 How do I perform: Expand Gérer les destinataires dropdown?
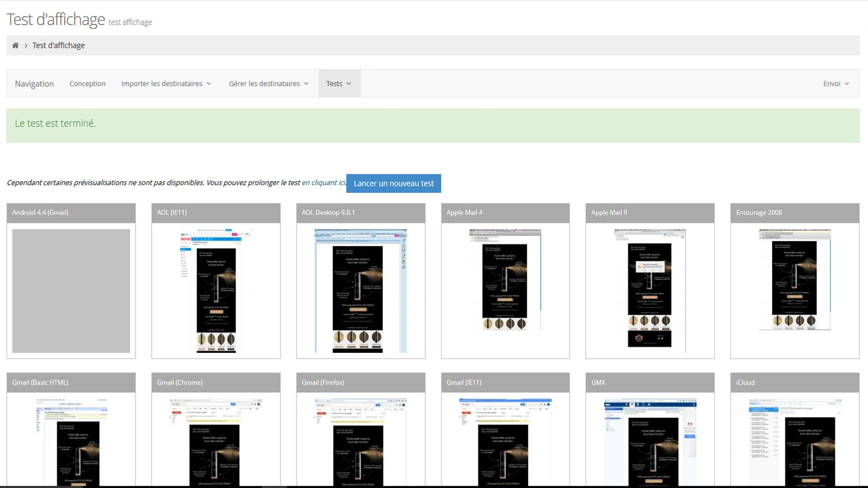(x=269, y=84)
